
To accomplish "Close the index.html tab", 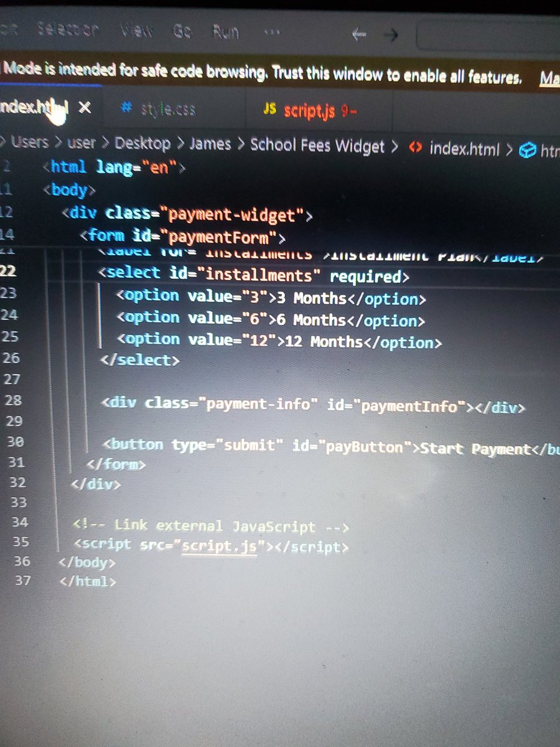I will click(x=84, y=108).
